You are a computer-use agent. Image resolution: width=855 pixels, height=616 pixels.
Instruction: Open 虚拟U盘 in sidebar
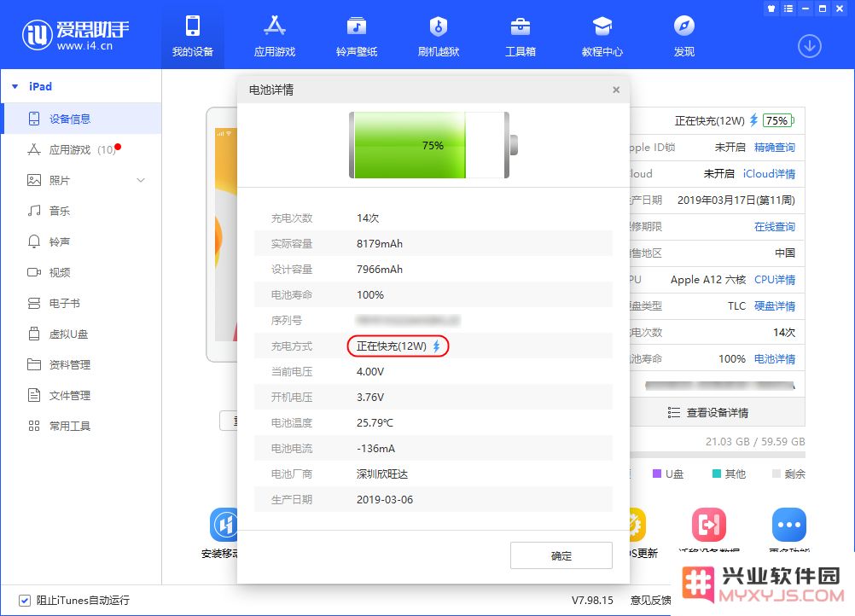[82, 334]
